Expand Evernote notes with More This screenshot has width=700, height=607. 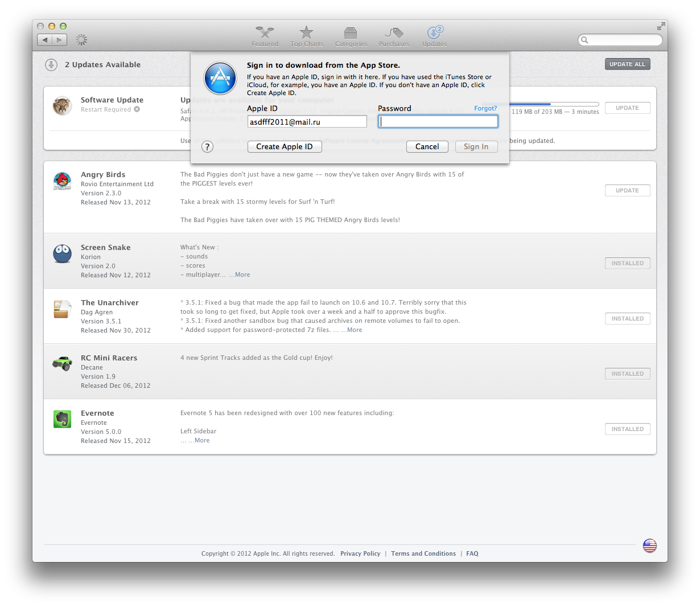(202, 440)
